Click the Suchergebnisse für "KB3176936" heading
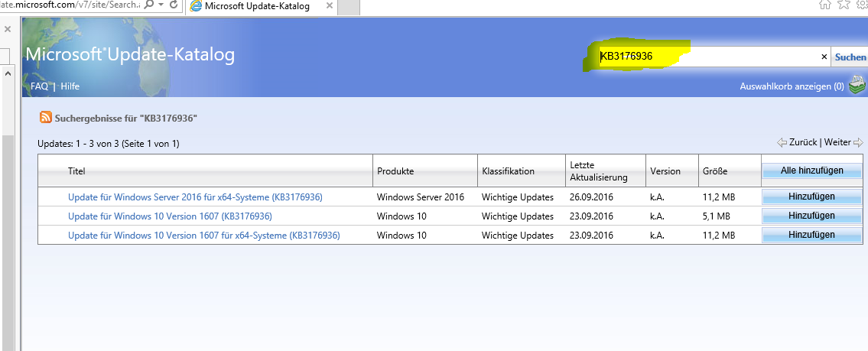This screenshot has height=351, width=868. tap(126, 118)
